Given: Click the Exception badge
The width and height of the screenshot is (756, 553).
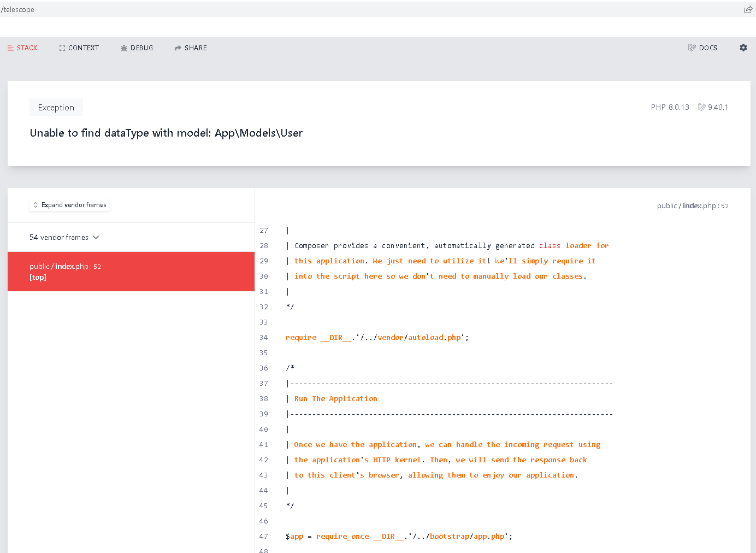Looking at the screenshot, I should 56,107.
